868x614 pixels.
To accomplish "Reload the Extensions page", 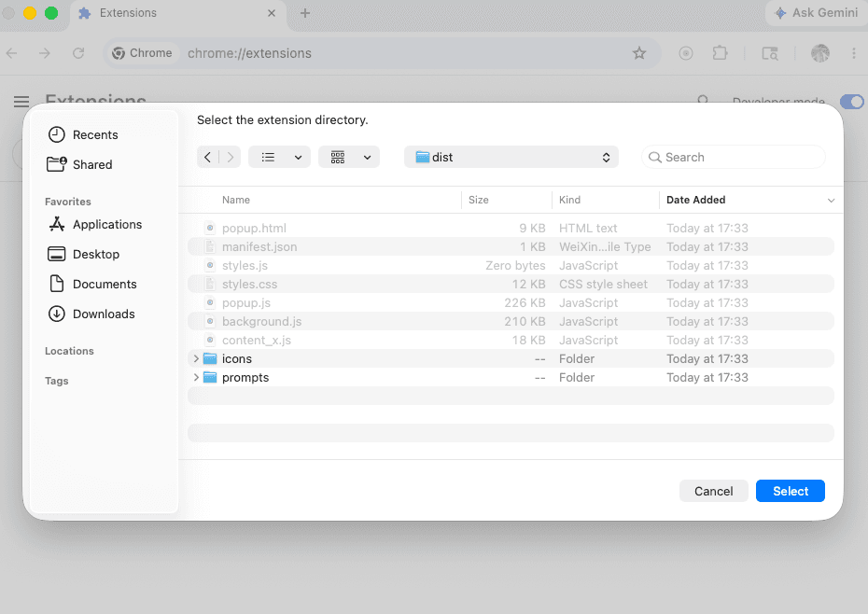I will [x=78, y=53].
